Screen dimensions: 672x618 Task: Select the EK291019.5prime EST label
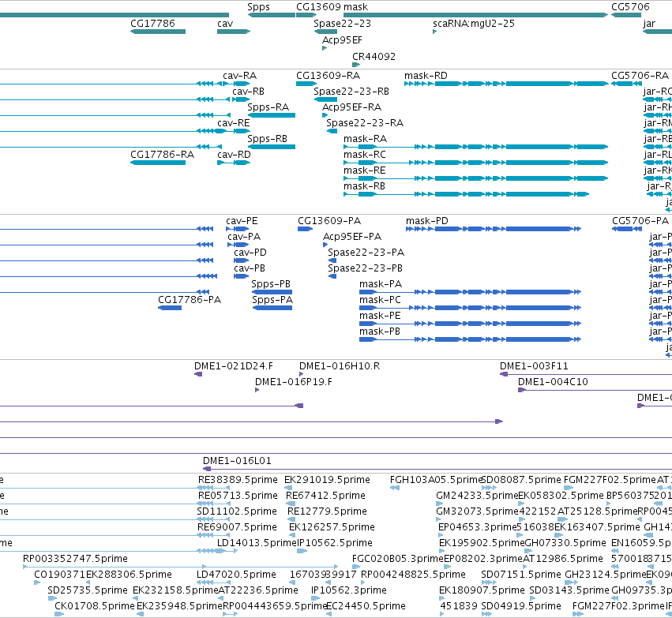(x=327, y=480)
